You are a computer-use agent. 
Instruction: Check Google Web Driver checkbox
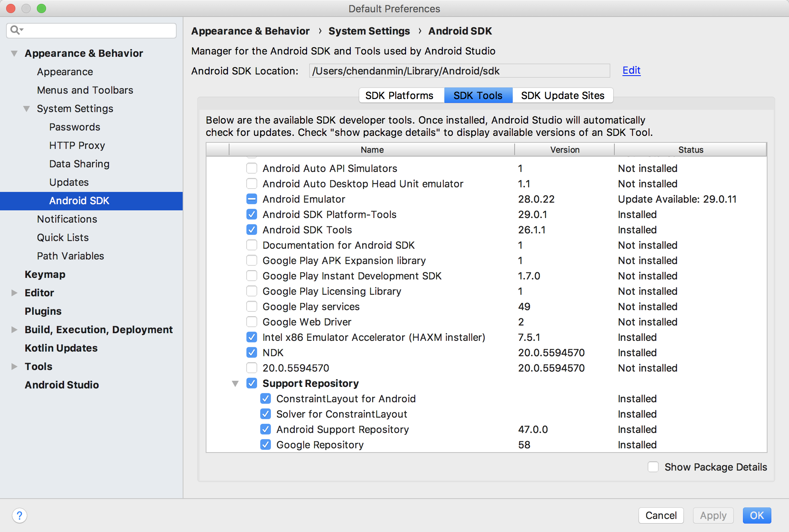(x=252, y=322)
